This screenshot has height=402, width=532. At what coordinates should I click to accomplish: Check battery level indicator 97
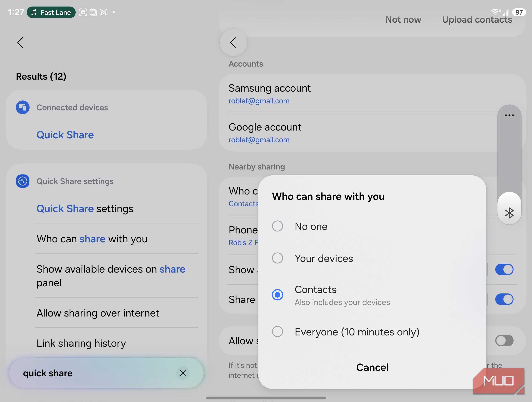click(x=519, y=12)
